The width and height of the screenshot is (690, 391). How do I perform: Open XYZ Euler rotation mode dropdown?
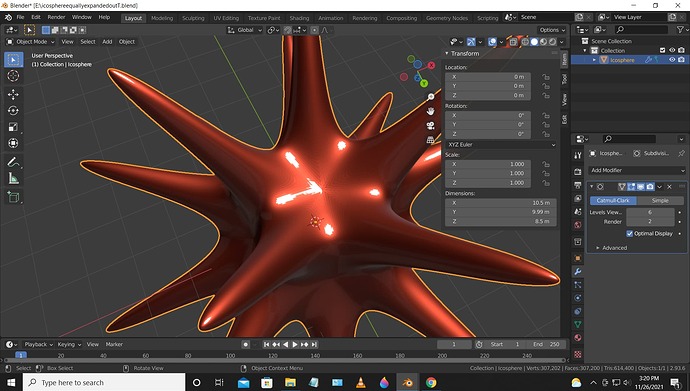500,145
